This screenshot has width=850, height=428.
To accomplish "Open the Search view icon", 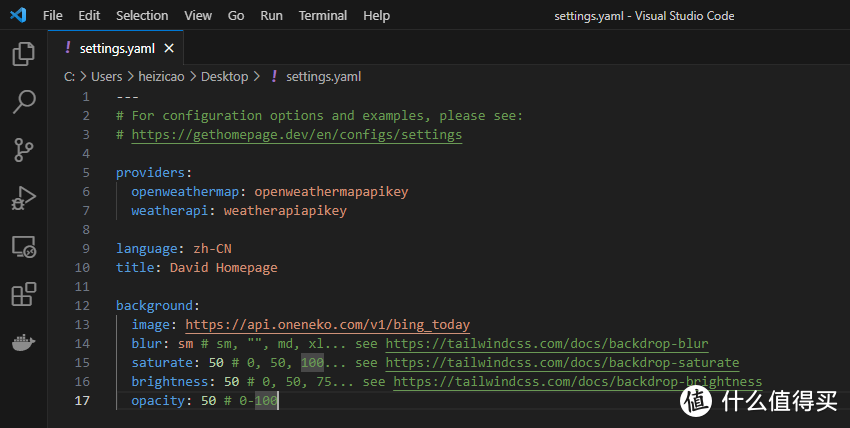I will tap(23, 102).
